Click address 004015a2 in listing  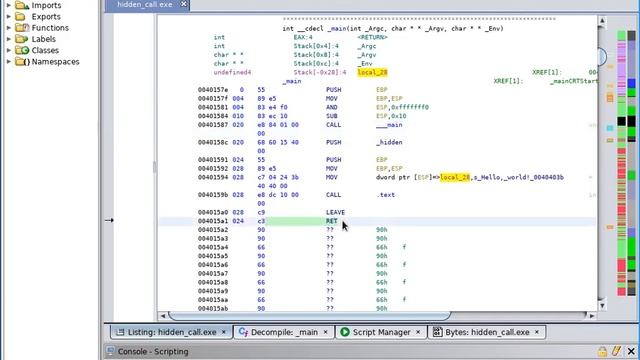(213, 230)
